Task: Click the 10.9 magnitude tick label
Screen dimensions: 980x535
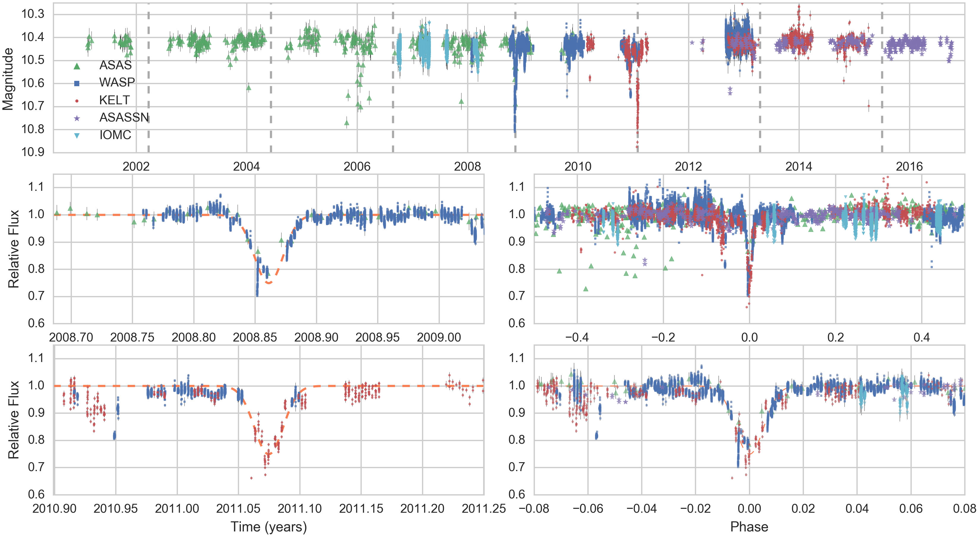Action: pos(33,152)
